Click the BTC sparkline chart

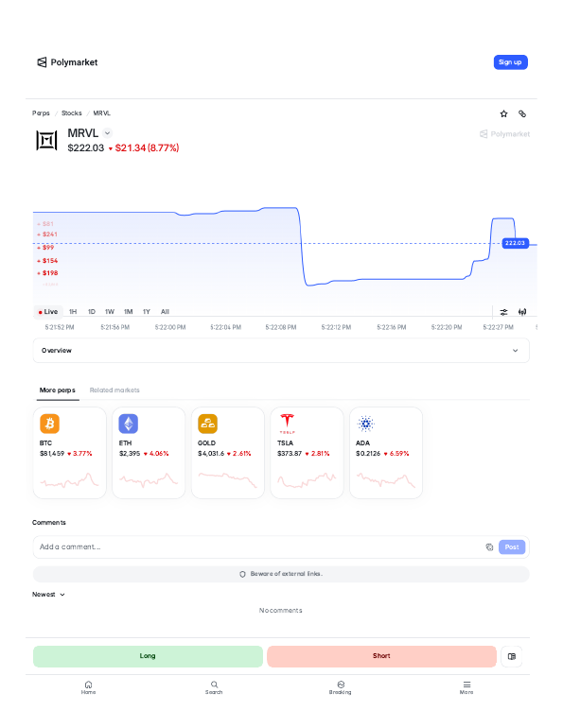(x=70, y=480)
